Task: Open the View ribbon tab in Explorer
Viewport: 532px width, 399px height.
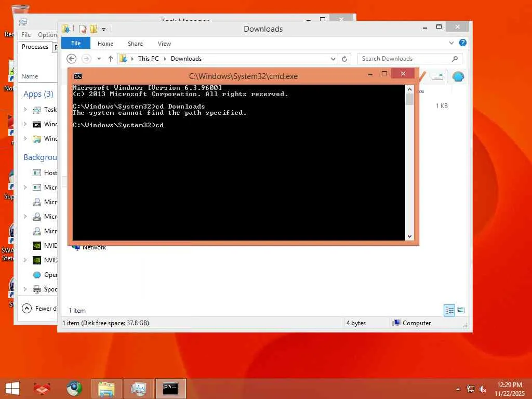Action: tap(164, 44)
